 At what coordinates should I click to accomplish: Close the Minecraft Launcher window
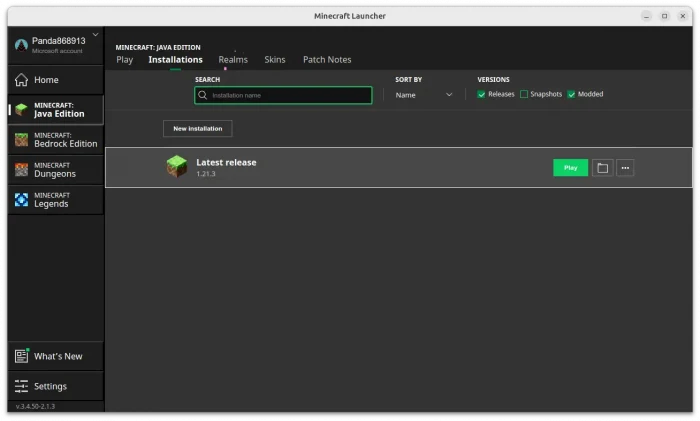(683, 16)
